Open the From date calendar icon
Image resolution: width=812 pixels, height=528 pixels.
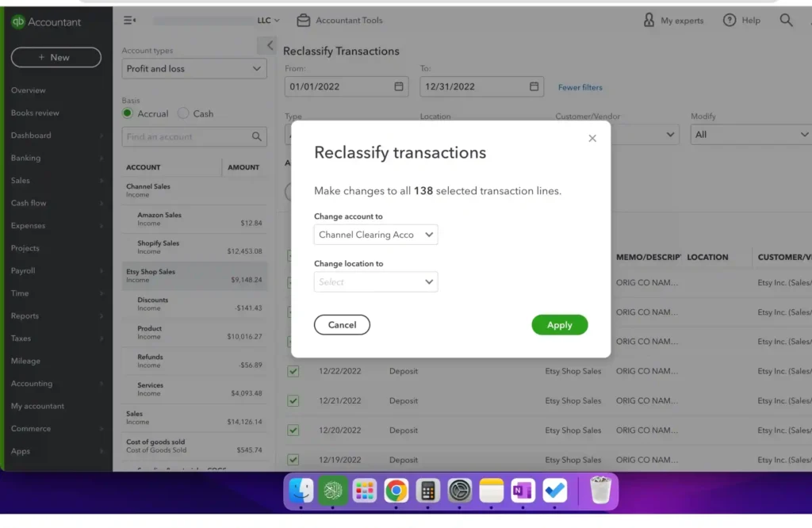[398, 86]
